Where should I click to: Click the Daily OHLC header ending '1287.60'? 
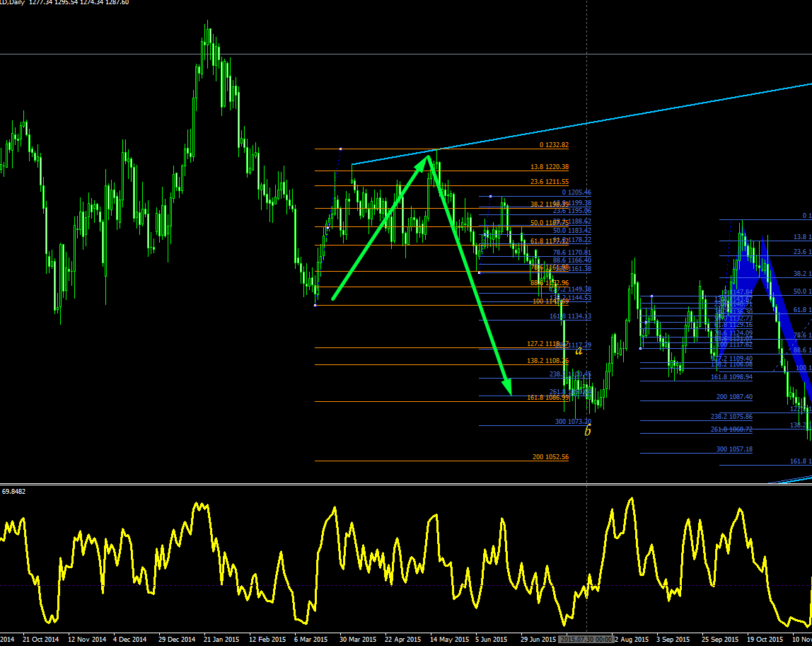64,3
